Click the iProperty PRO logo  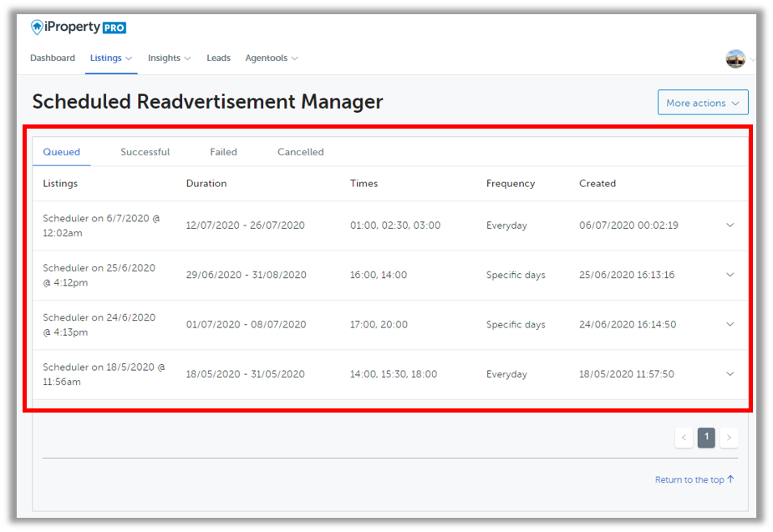78,28
